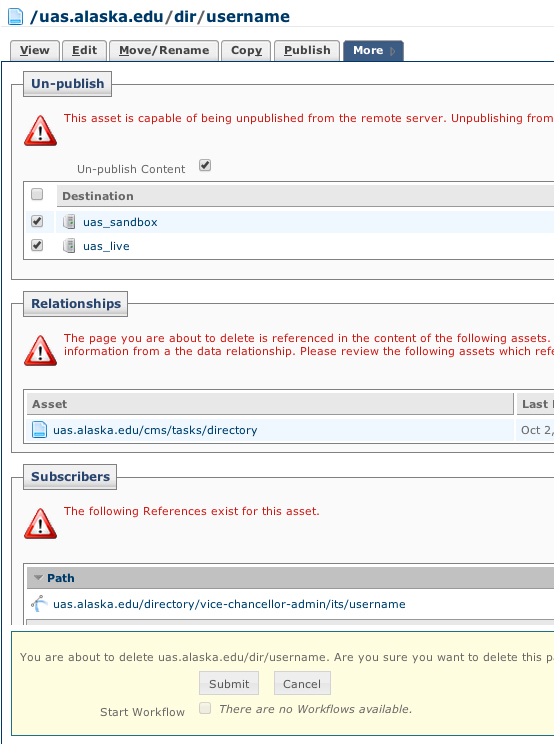Click the Oct 2 date cell
The height and width of the screenshot is (744, 554).
pyautogui.click(x=536, y=430)
